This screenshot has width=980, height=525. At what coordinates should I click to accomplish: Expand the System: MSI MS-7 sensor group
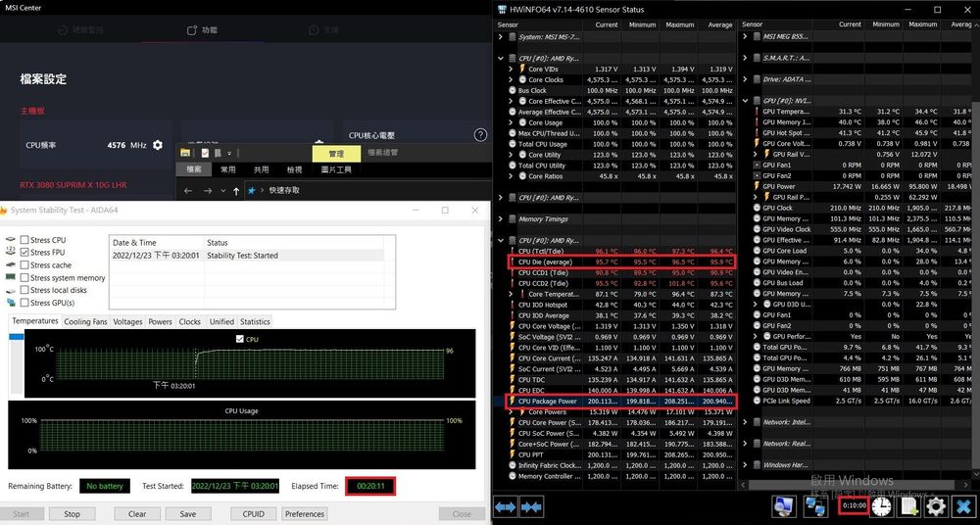(x=501, y=37)
